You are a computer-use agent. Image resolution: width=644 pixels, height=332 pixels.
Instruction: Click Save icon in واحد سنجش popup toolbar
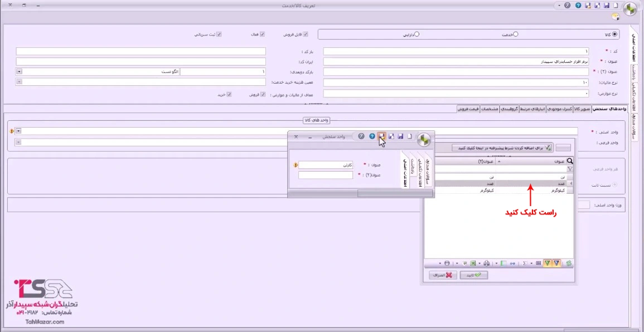point(400,136)
